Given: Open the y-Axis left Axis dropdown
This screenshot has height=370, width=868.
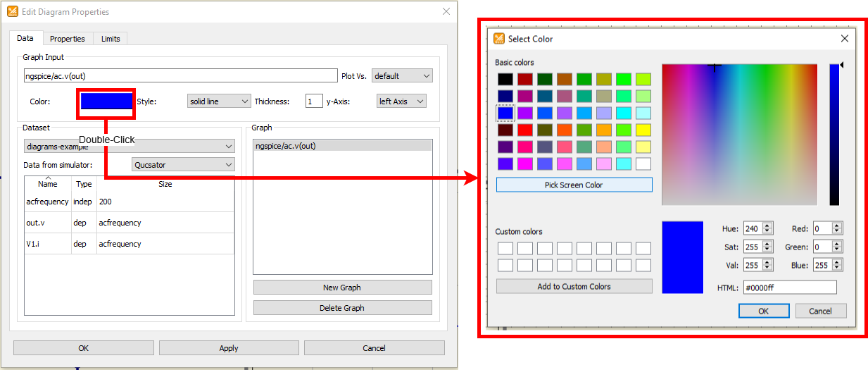Looking at the screenshot, I should 401,101.
